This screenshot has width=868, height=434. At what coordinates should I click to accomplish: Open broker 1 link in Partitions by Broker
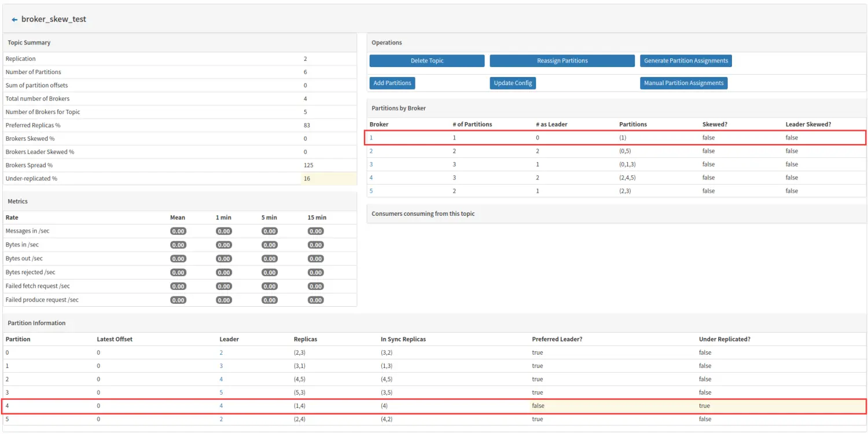pyautogui.click(x=372, y=138)
